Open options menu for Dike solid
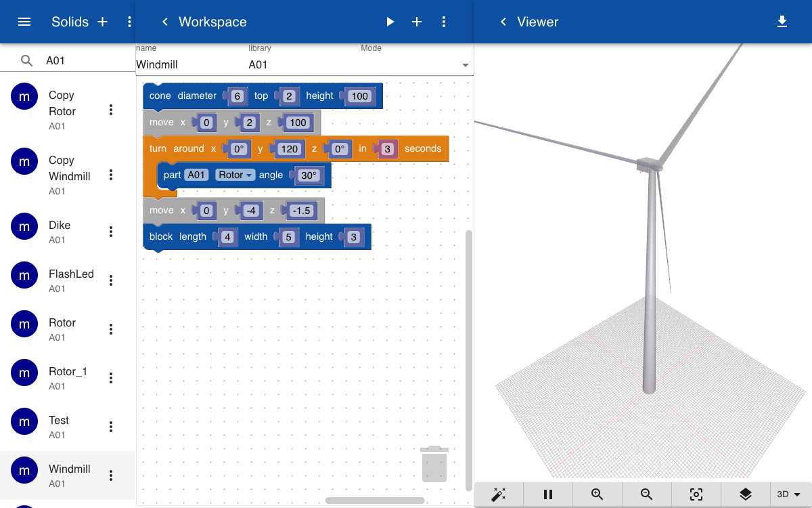The image size is (812, 508). tap(111, 232)
